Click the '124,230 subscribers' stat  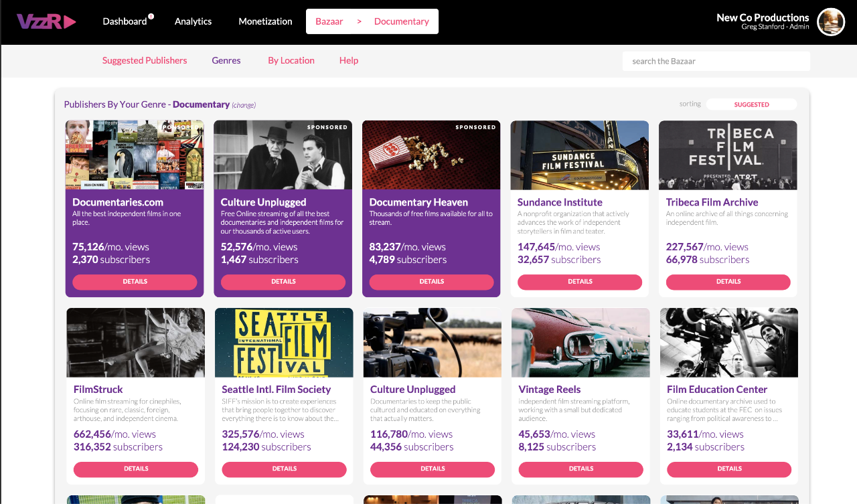coord(266,447)
